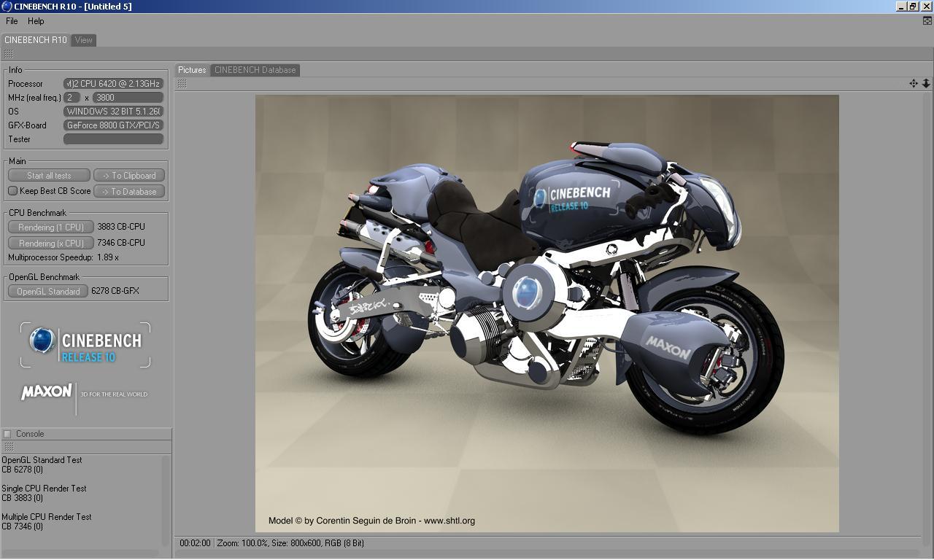
Task: Click the left panel grip handle icon
Action: tap(9, 54)
